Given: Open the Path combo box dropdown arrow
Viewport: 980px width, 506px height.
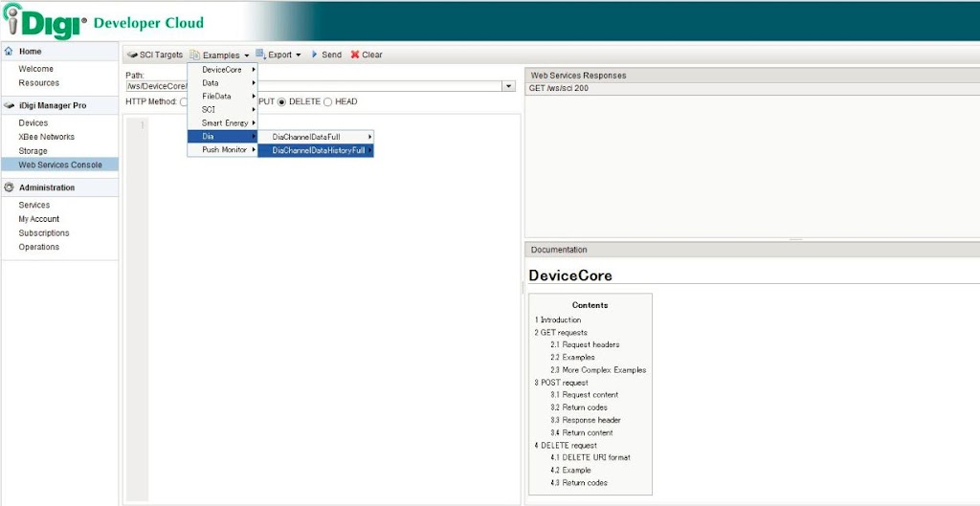Looking at the screenshot, I should click(x=509, y=86).
